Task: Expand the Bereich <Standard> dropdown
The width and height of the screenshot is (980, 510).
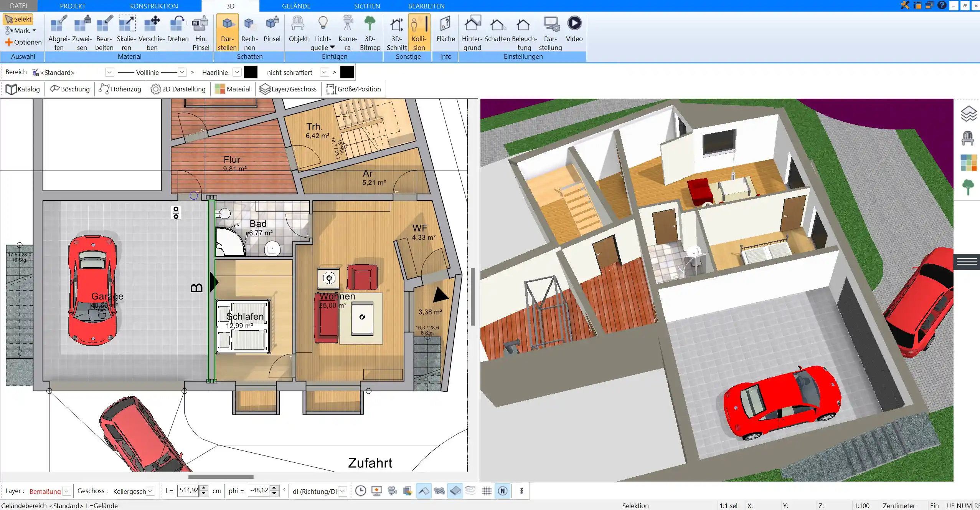Action: (110, 72)
